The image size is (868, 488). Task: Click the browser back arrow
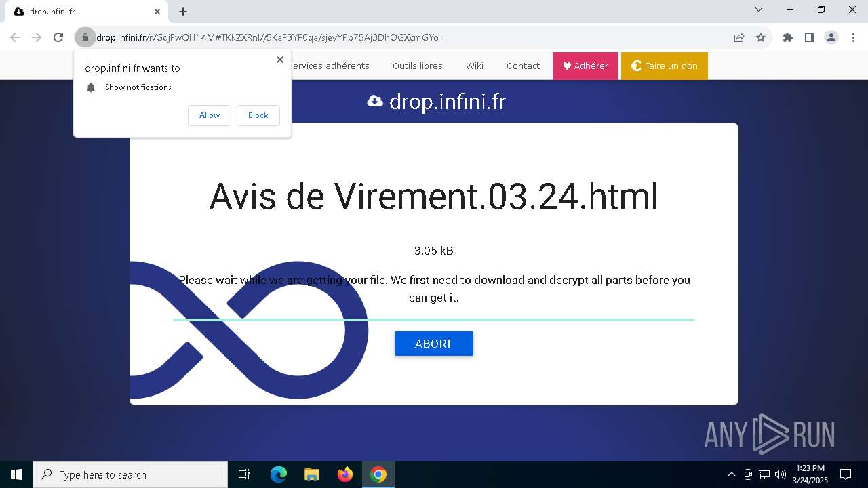click(15, 38)
